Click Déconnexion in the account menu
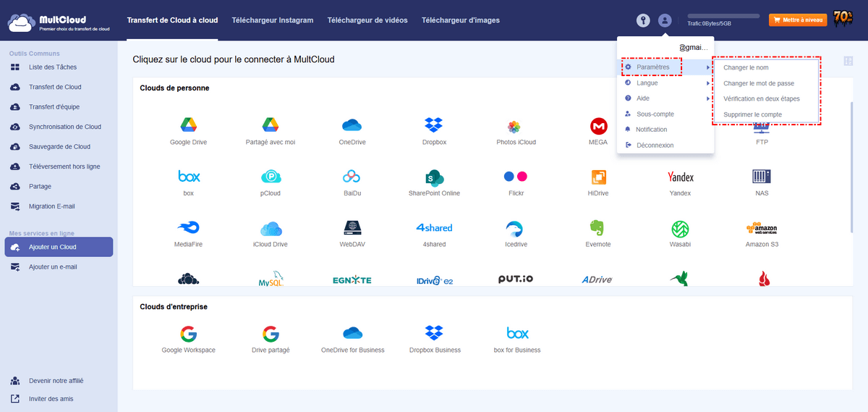868x412 pixels. coord(655,145)
